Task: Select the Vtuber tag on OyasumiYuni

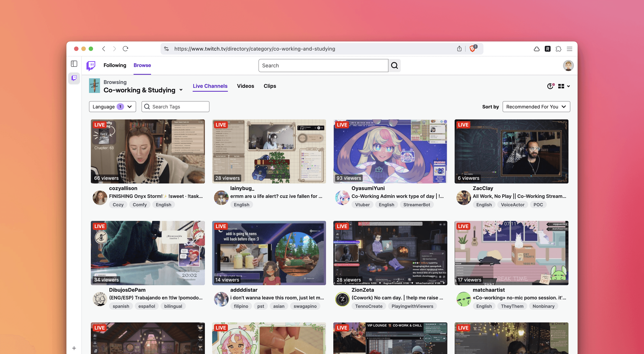Action: click(x=362, y=205)
